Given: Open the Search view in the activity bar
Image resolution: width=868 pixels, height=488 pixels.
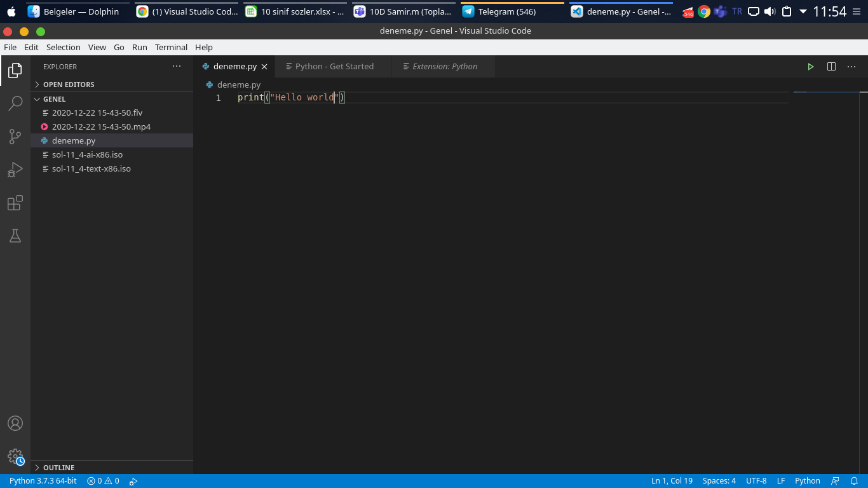Looking at the screenshot, I should tap(15, 104).
